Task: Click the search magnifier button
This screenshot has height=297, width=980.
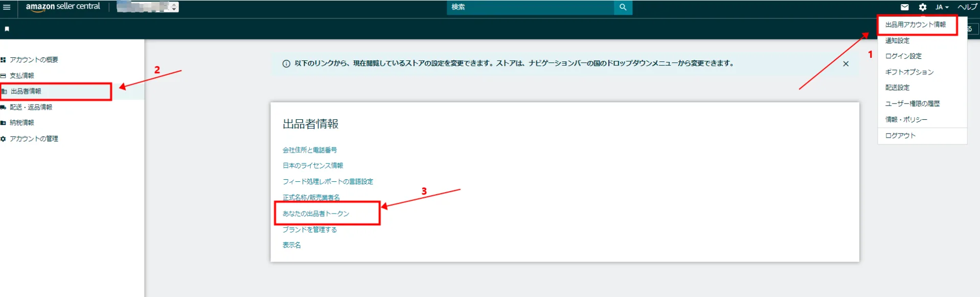Action: coord(623,7)
